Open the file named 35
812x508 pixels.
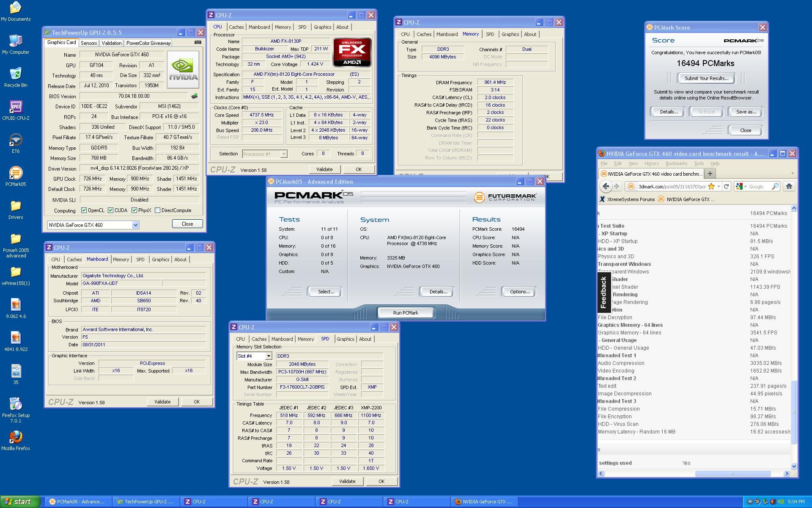16,375
